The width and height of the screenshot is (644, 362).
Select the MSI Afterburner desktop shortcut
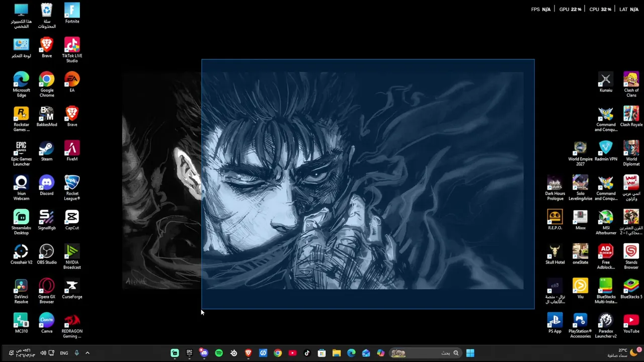click(606, 222)
